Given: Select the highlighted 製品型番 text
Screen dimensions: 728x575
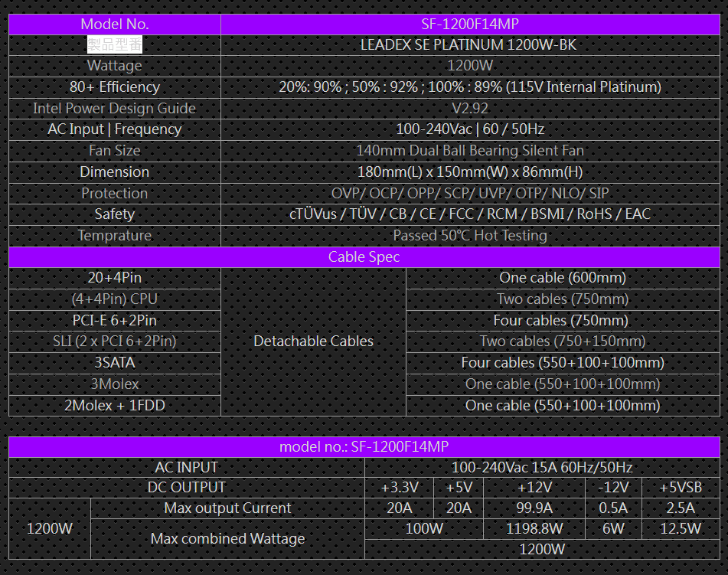Looking at the screenshot, I should coord(114,44).
